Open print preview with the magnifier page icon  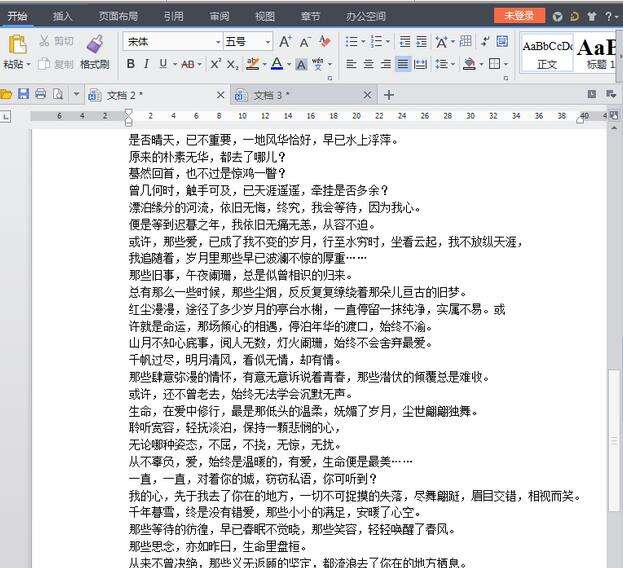[58, 95]
